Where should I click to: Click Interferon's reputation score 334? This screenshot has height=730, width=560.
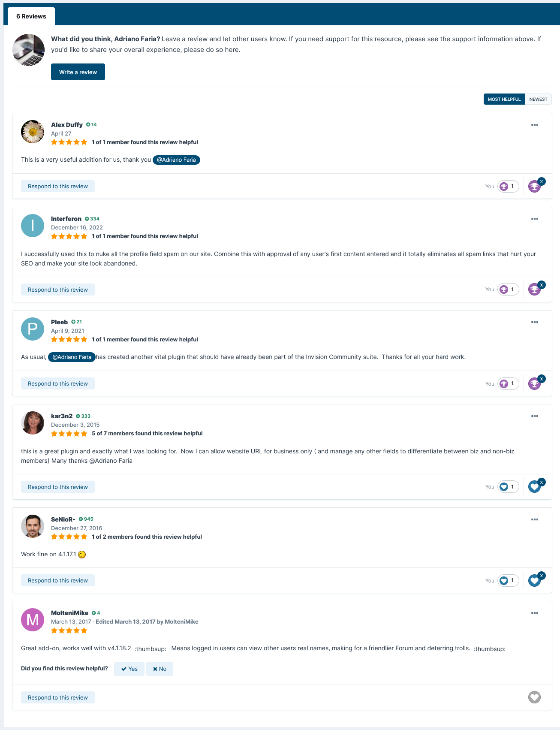coord(92,219)
